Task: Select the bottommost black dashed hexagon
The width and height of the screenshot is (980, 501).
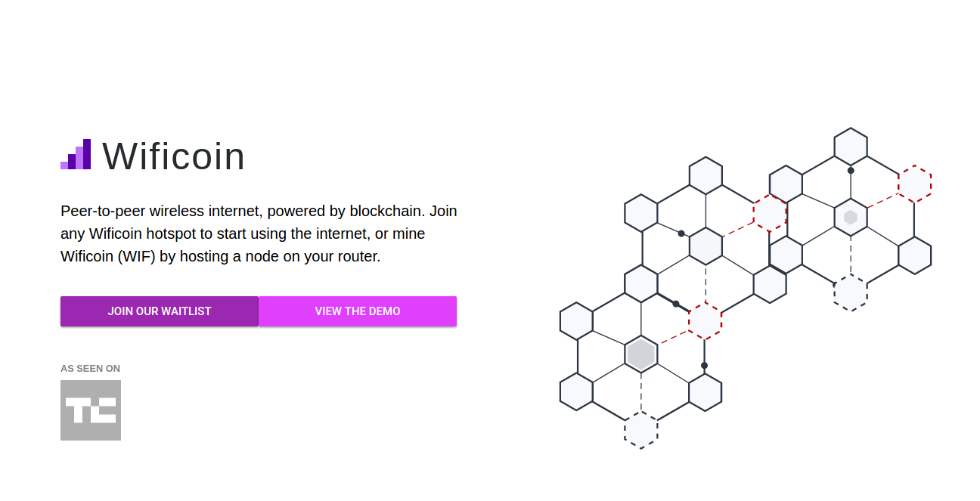Action: tap(641, 430)
